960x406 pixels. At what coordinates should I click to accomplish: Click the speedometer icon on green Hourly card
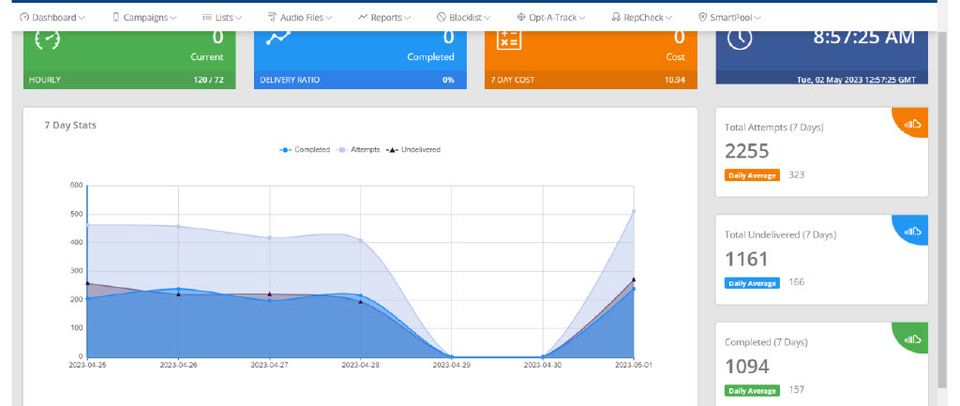pos(48,40)
